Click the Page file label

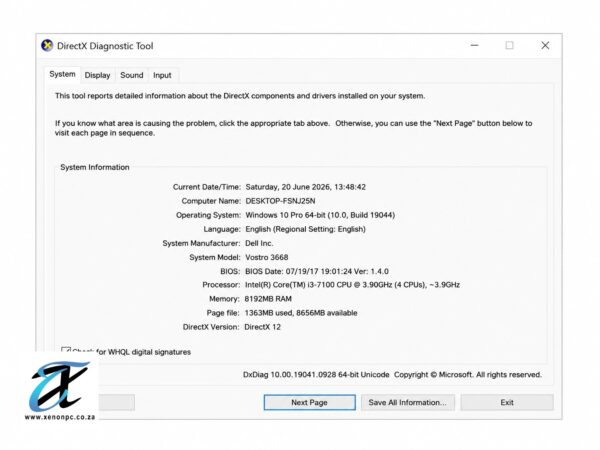coord(223,313)
